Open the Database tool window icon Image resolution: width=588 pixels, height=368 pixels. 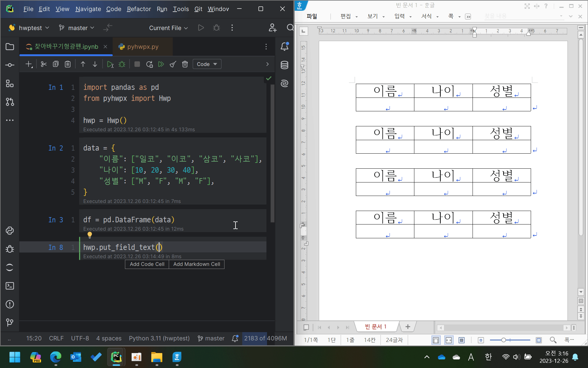(x=284, y=65)
